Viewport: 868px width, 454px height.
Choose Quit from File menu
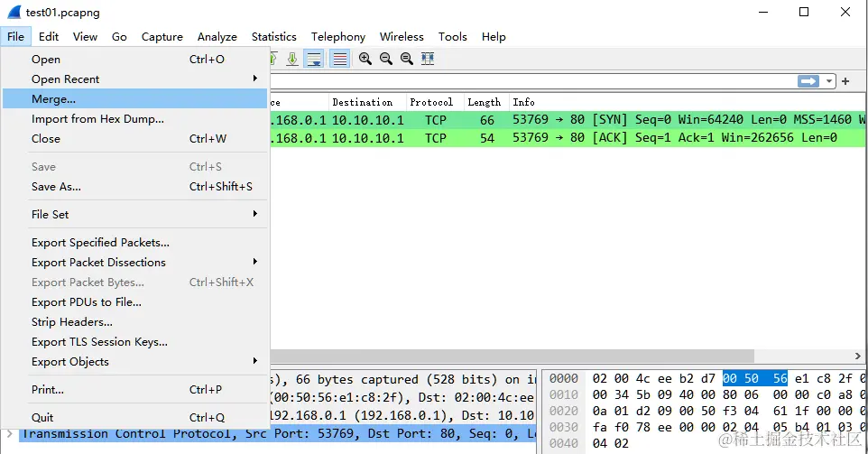click(135, 418)
